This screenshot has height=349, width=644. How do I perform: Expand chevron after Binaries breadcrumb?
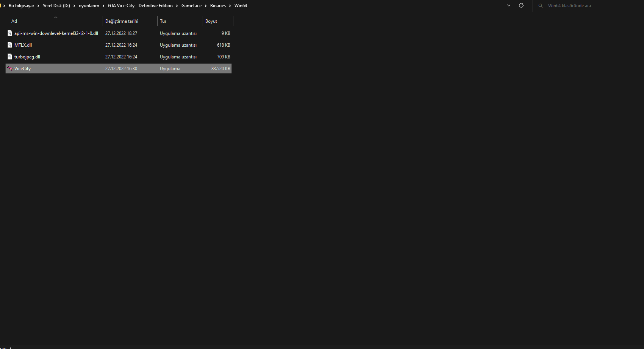(230, 6)
